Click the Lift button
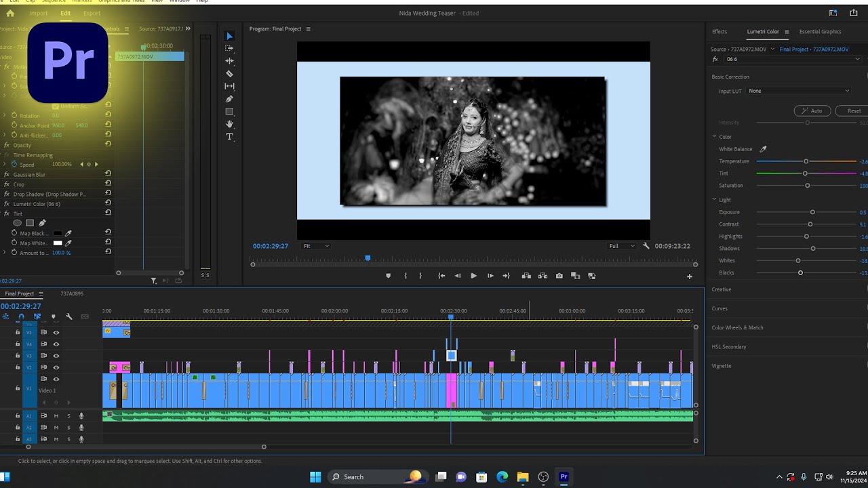 coord(526,276)
